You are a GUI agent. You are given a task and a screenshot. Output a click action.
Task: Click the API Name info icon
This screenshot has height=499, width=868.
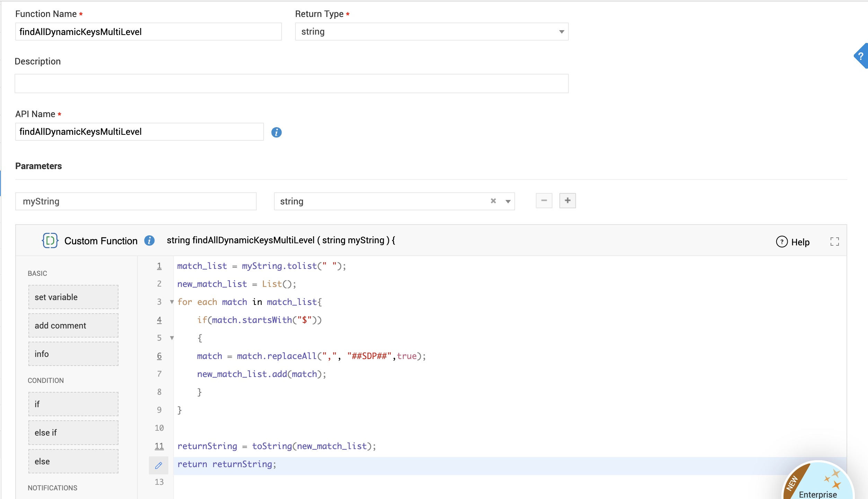pyautogui.click(x=276, y=132)
